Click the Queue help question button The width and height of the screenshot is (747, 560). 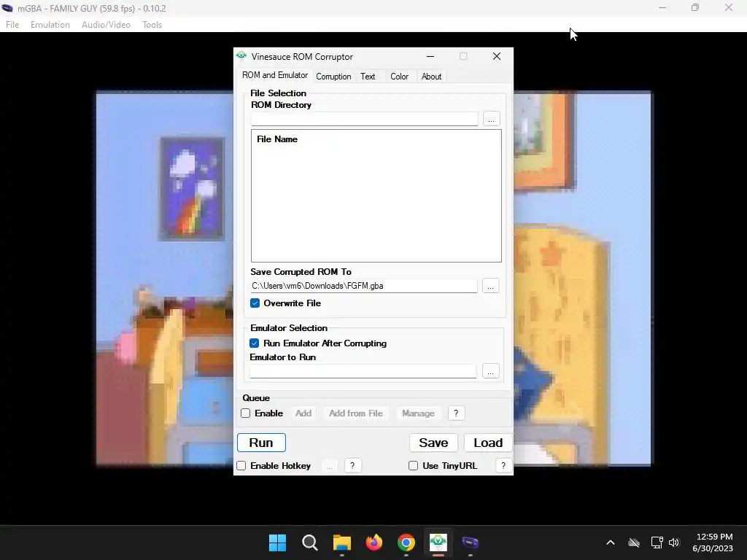click(x=456, y=413)
